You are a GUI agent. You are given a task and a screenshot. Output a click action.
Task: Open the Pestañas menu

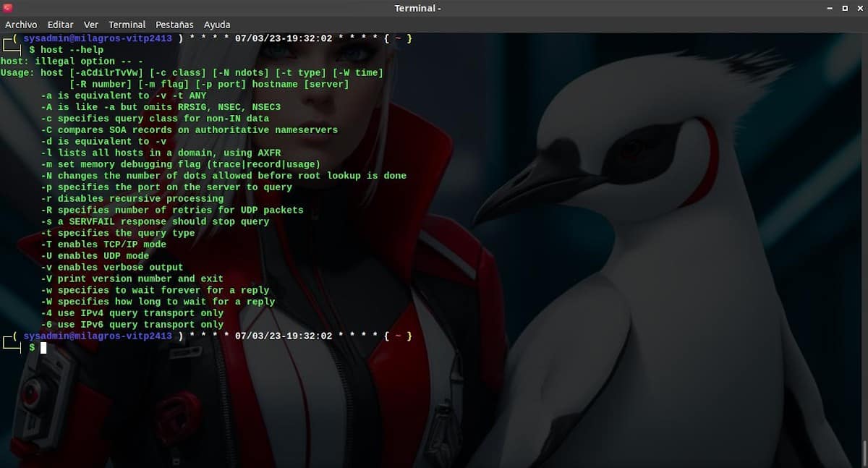click(174, 25)
